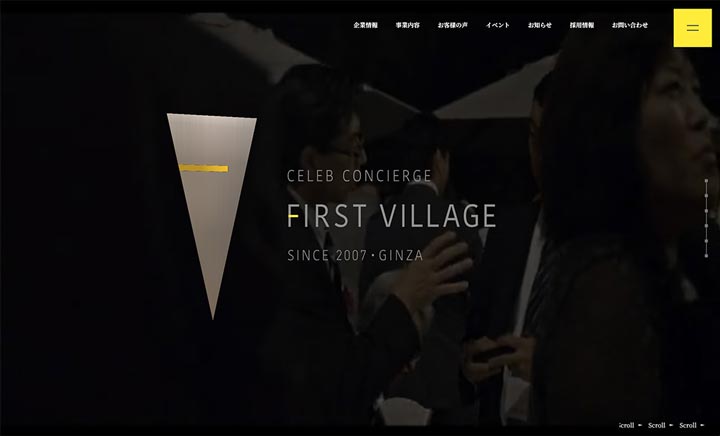Select the fifth dot in side pagination
The image size is (720, 436).
[x=706, y=240]
